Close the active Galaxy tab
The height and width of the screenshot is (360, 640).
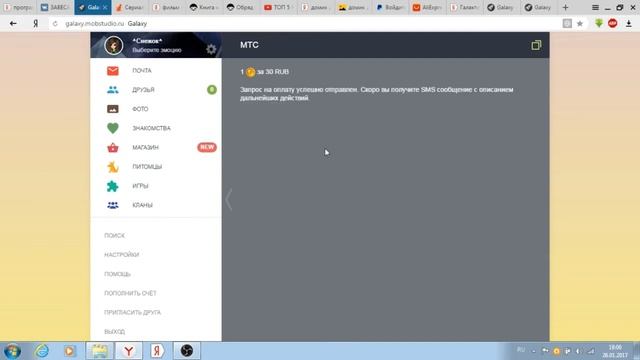[x=105, y=7]
